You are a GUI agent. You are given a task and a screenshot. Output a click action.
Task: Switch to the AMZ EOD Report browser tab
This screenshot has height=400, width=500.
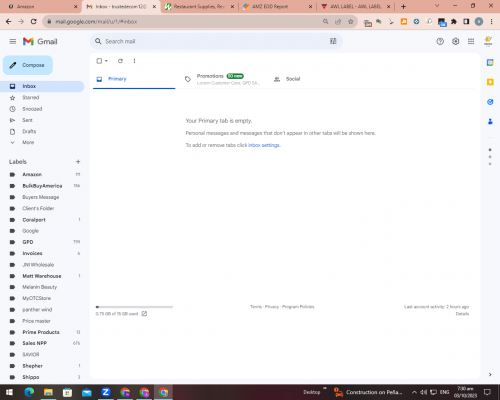pyautogui.click(x=277, y=7)
